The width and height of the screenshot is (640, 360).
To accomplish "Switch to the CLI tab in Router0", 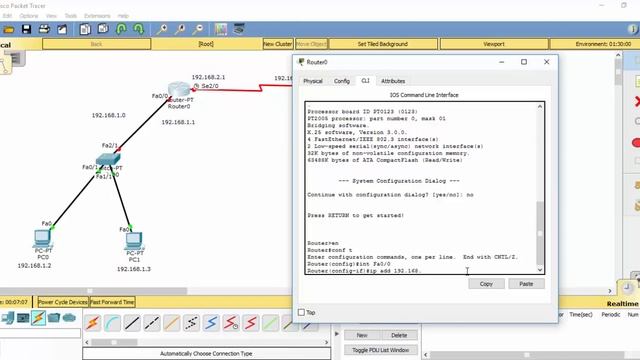I will (x=365, y=81).
